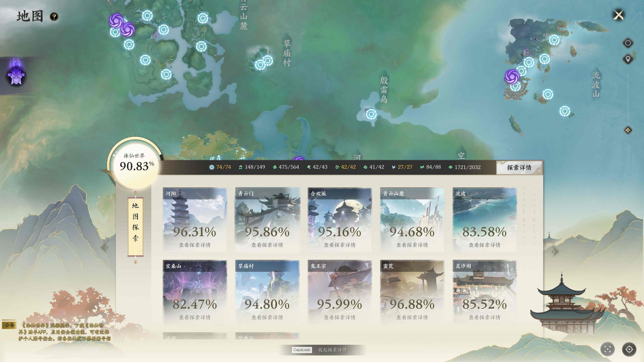View 查看探索详情 under 流波 83.58%
This screenshot has width=644, height=362.
point(484,245)
